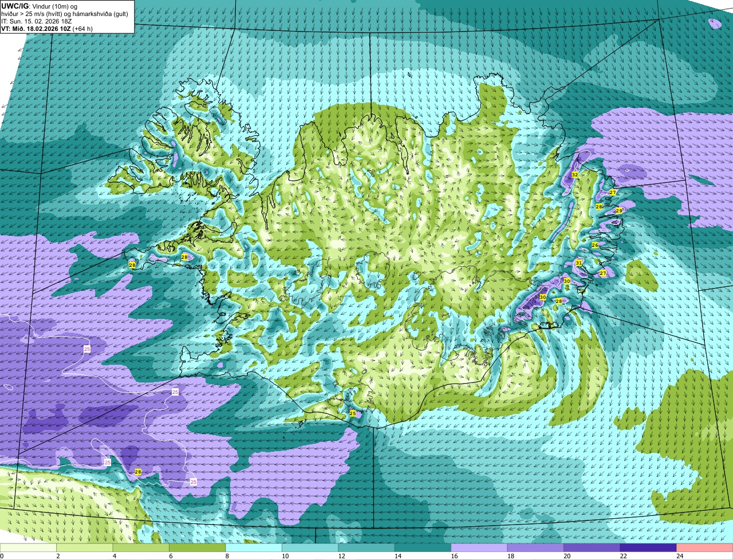Select the 18–20 m/s purple swatch

tap(536, 548)
